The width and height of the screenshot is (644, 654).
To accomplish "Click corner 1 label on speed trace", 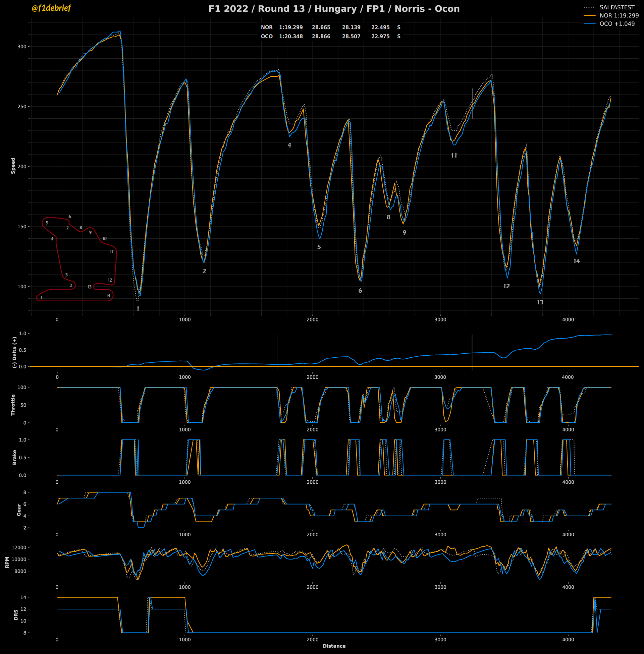I will [138, 309].
